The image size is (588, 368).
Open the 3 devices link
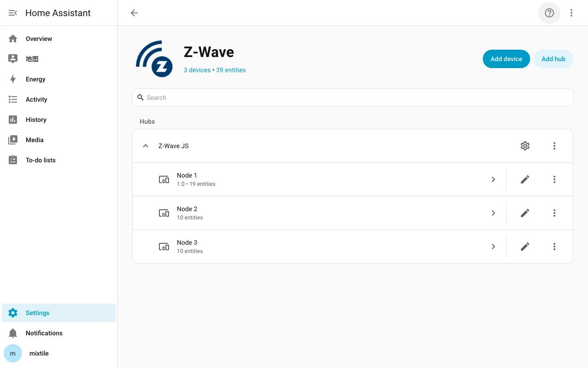coord(197,70)
